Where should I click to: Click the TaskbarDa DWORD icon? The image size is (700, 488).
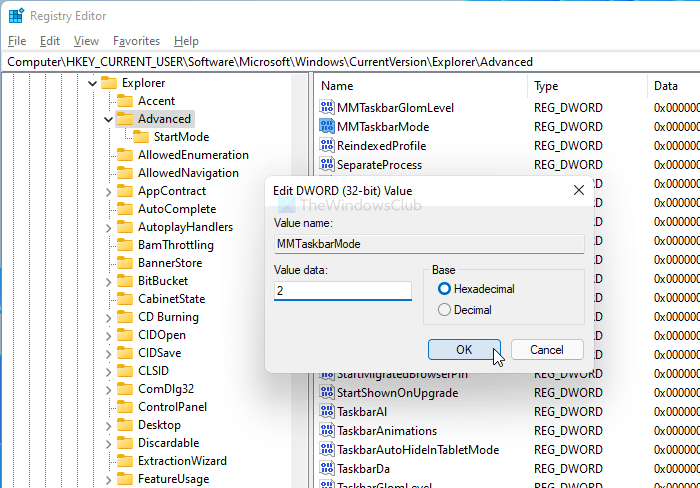(x=327, y=468)
